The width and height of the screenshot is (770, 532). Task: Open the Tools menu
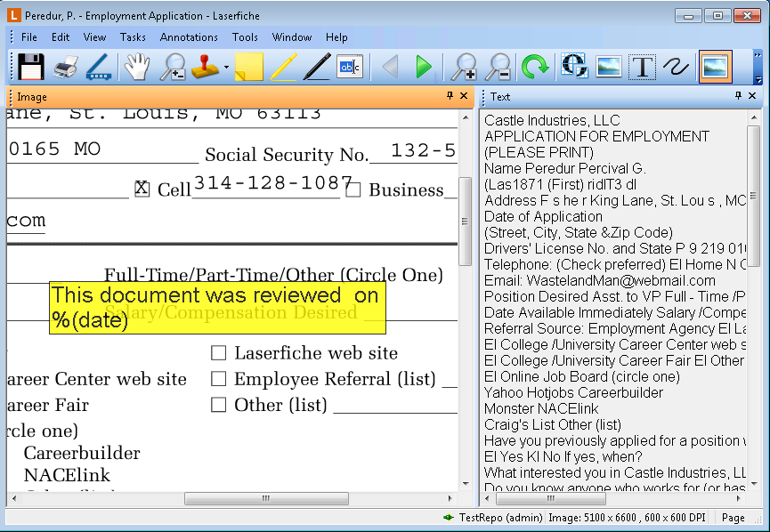(x=245, y=37)
